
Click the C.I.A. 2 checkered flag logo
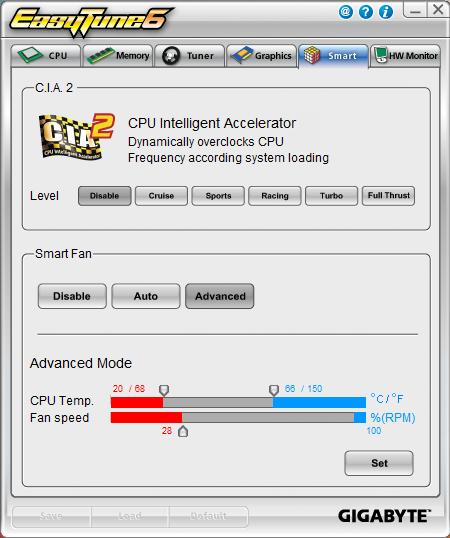pyautogui.click(x=76, y=137)
